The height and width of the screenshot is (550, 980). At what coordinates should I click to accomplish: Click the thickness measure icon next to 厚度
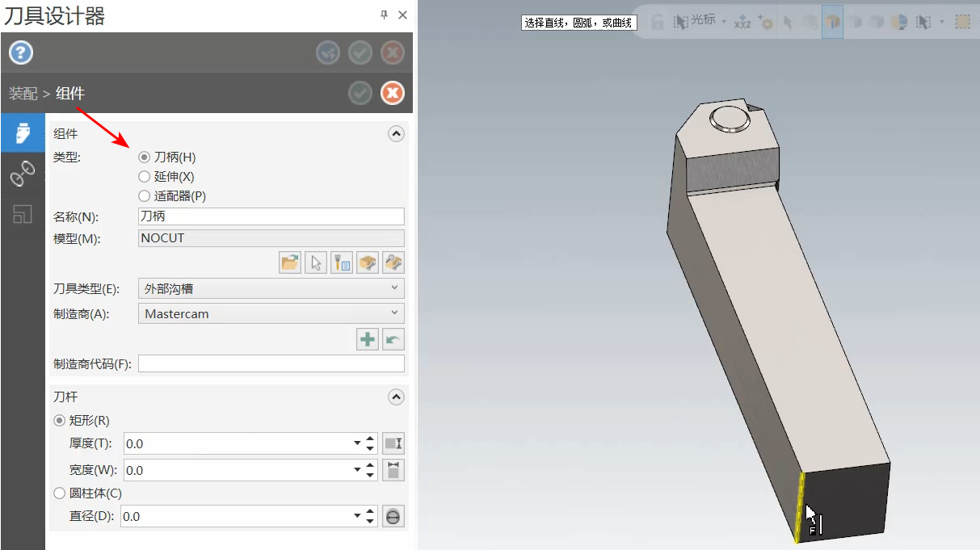[393, 443]
